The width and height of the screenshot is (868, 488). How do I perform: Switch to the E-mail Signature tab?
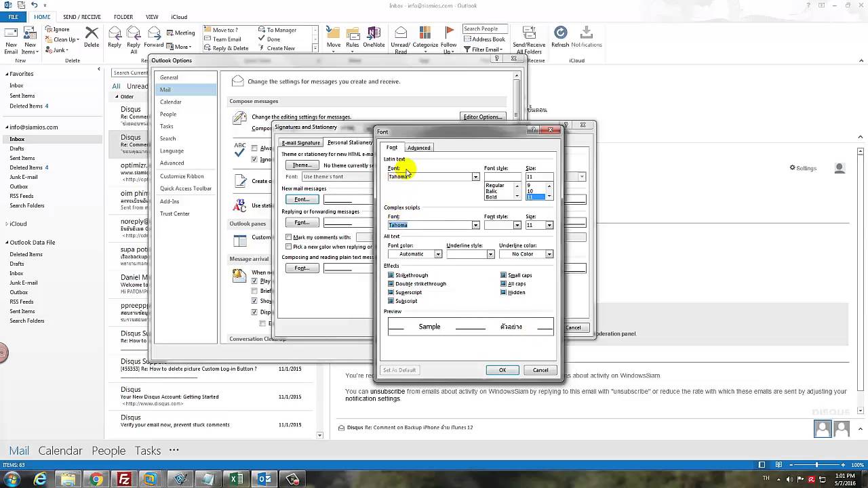coord(300,143)
